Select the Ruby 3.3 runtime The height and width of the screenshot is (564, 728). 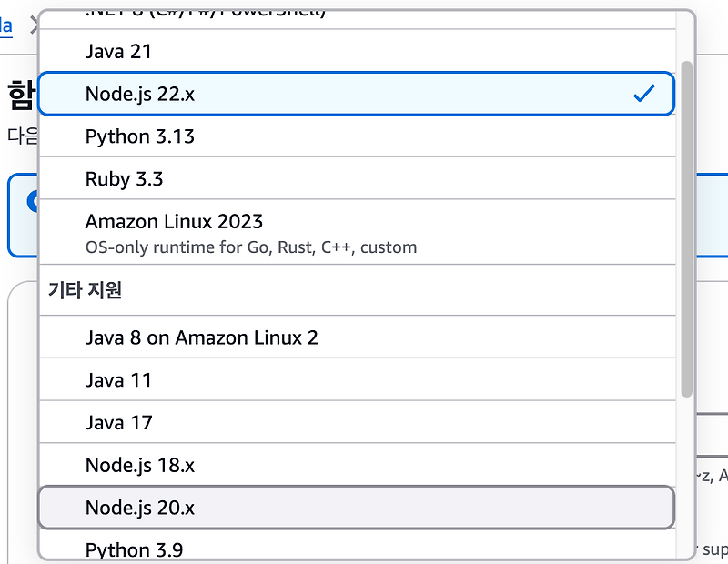[124, 178]
